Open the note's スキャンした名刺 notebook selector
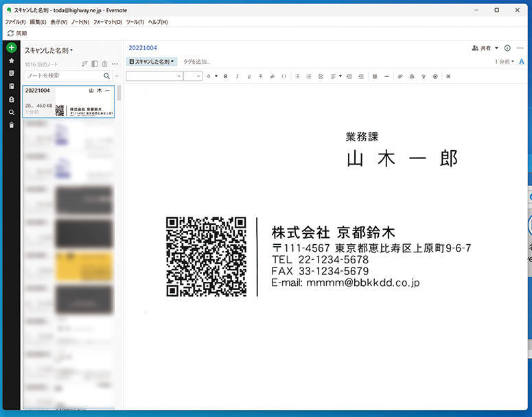The height and width of the screenshot is (417, 532). [x=152, y=62]
